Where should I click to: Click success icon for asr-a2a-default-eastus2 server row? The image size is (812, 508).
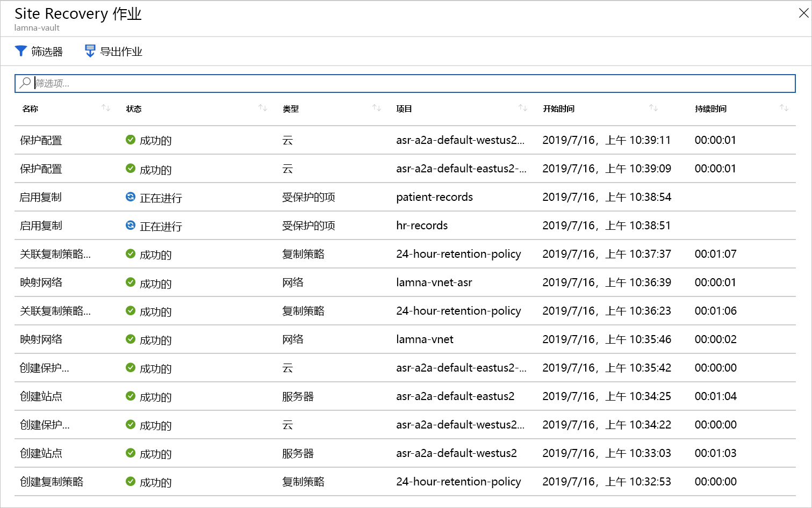pos(131,396)
